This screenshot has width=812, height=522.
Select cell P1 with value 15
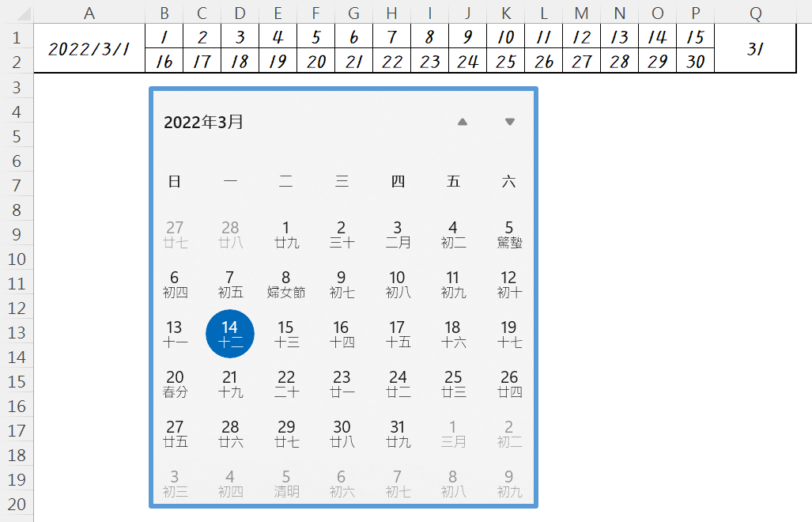point(696,36)
